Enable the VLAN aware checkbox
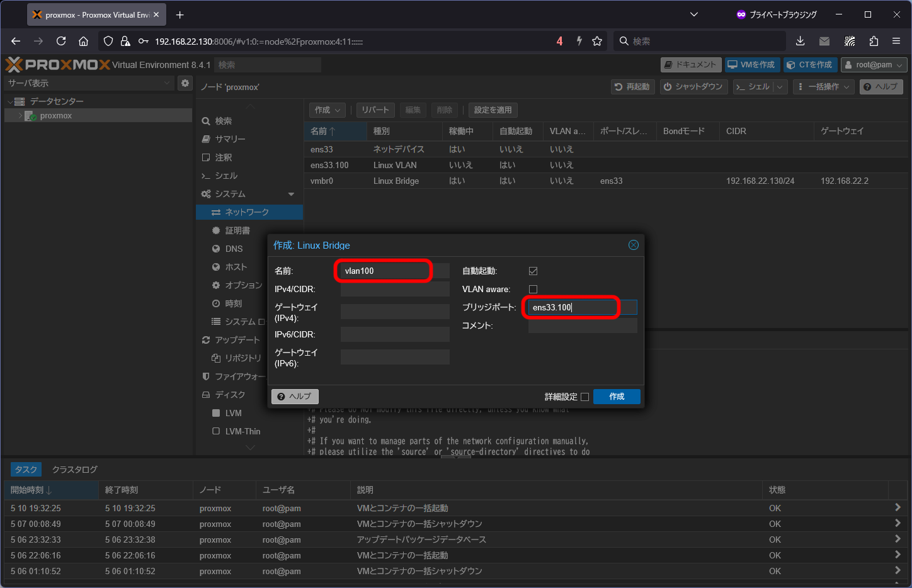912x588 pixels. pyautogui.click(x=533, y=289)
